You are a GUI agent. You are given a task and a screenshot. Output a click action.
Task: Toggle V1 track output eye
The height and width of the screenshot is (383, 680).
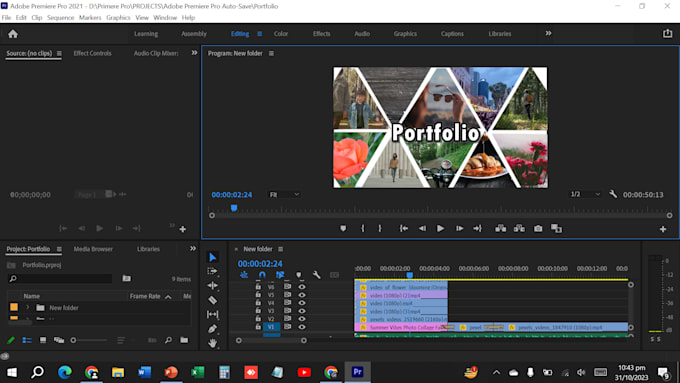tap(302, 327)
